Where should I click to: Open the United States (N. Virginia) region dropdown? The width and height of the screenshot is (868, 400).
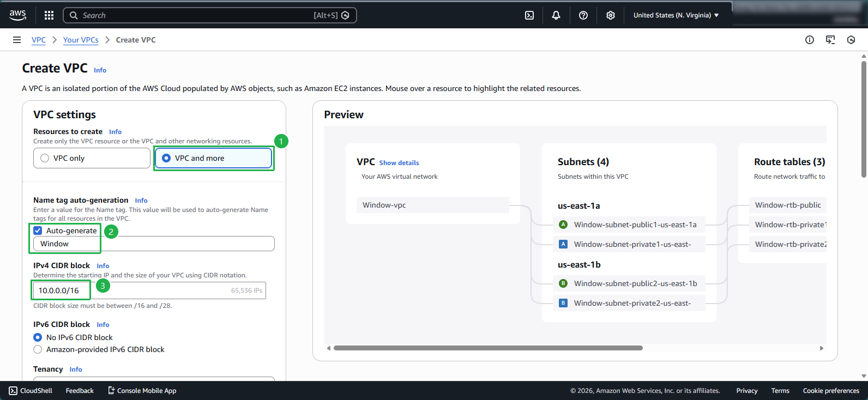(676, 15)
